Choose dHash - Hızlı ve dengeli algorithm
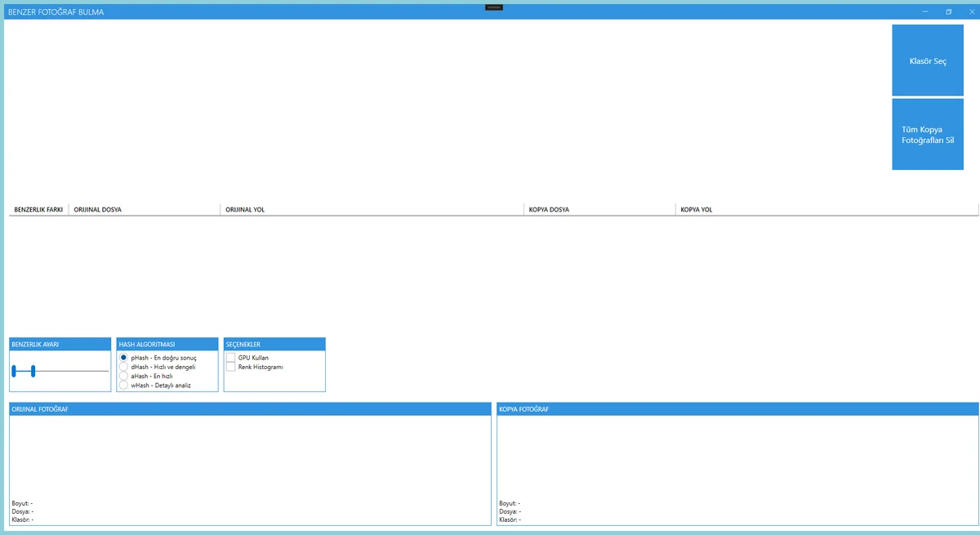Screen dimensions: 980x535 point(124,367)
